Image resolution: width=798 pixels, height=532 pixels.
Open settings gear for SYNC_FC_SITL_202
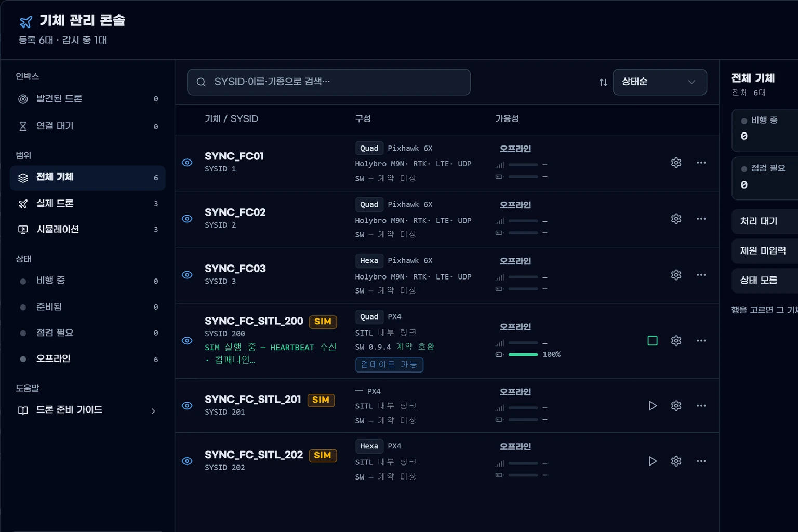676,461
